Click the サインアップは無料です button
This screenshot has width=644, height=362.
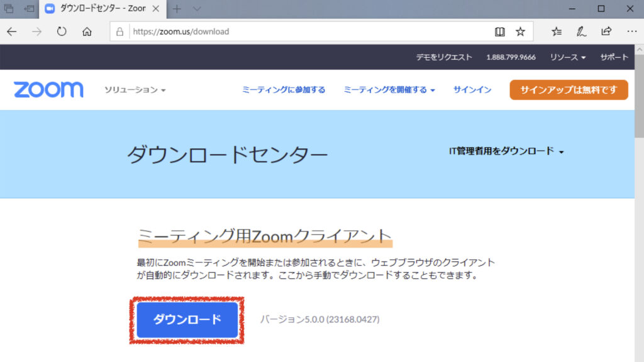click(x=569, y=90)
